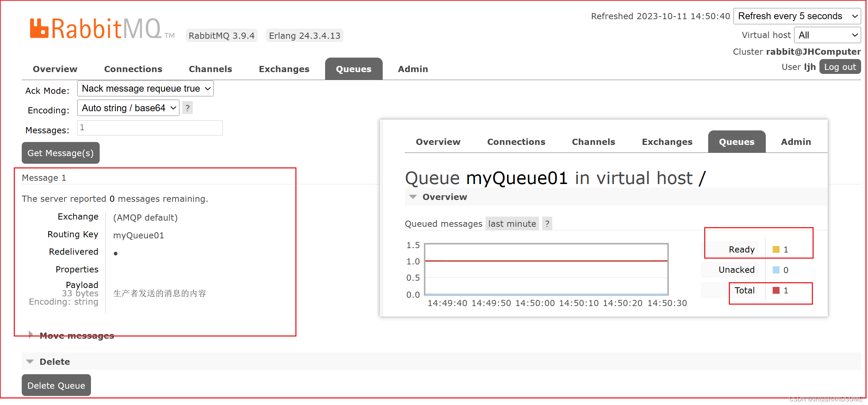Click the user name ljh

[810, 67]
